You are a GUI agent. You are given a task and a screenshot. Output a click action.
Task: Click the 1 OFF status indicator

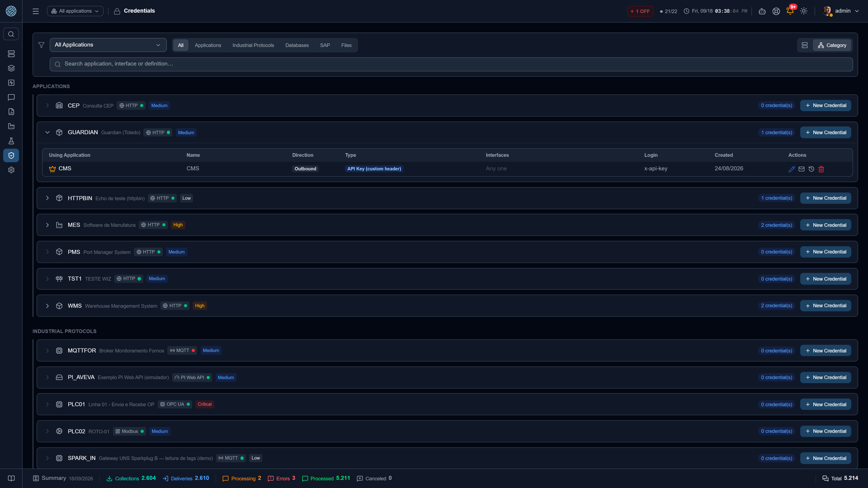pos(640,11)
